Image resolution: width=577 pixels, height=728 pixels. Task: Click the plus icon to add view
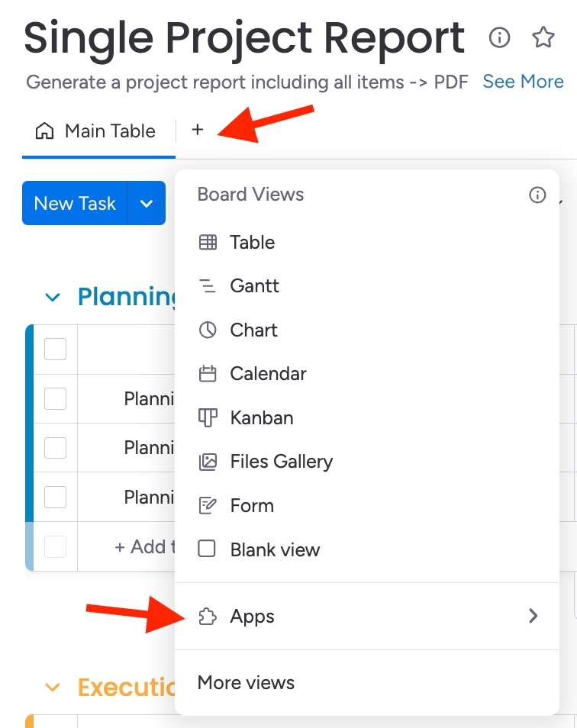(x=198, y=130)
